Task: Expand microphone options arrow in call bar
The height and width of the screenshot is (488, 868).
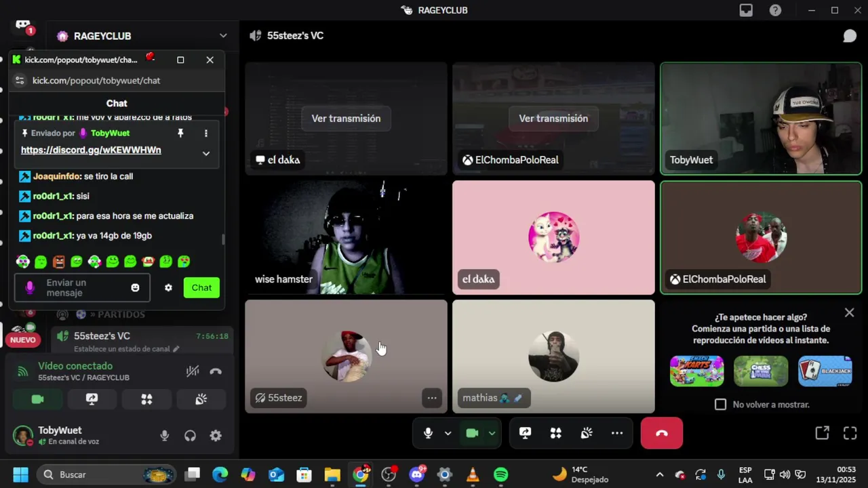Action: (448, 433)
